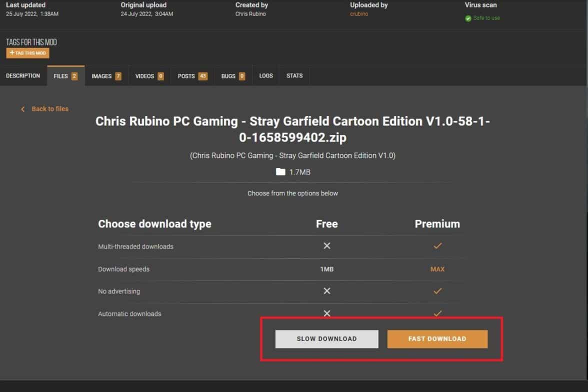Click Free X icon for No advertising
The height and width of the screenshot is (392, 588).
(327, 290)
